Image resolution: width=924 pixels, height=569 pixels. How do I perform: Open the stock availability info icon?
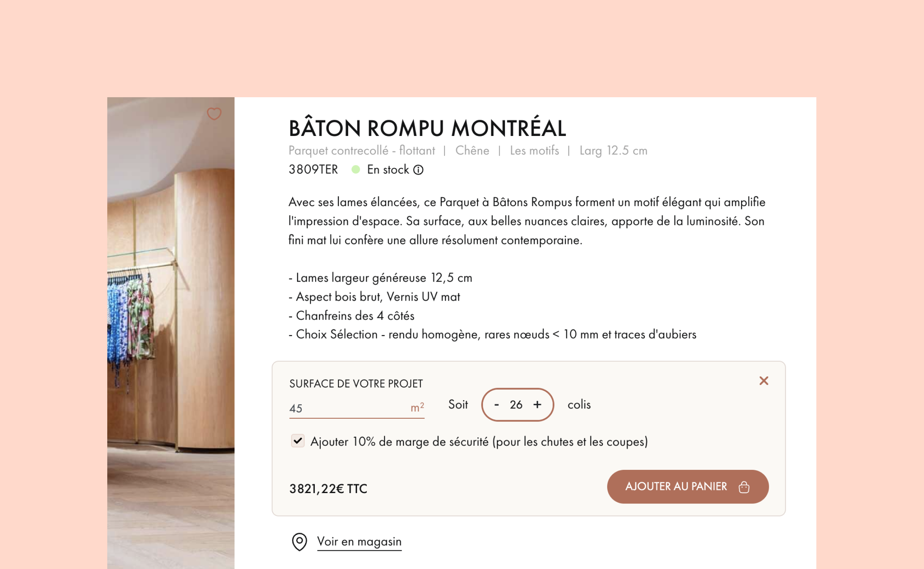pyautogui.click(x=418, y=170)
